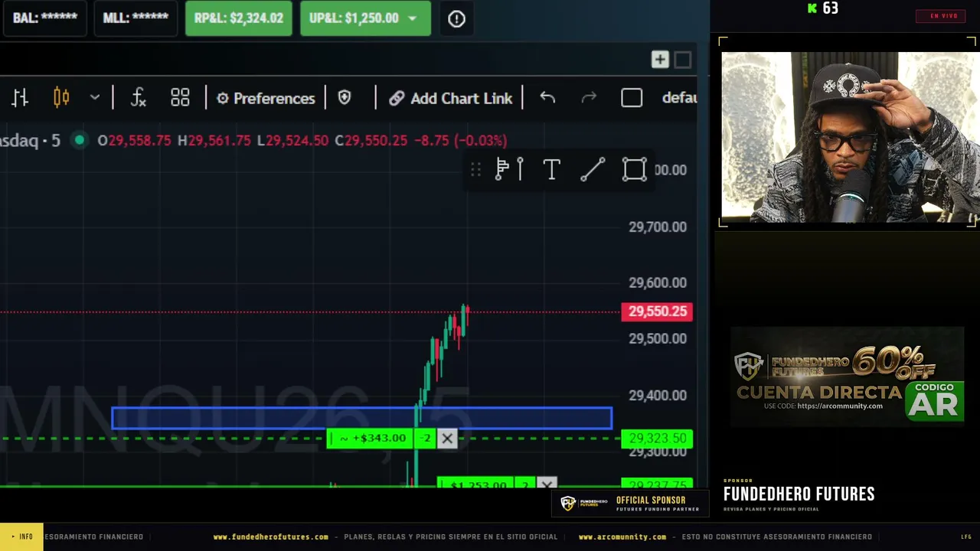980x551 pixels.
Task: Click the RP&L $2,324.02 badge
Action: tap(239, 18)
